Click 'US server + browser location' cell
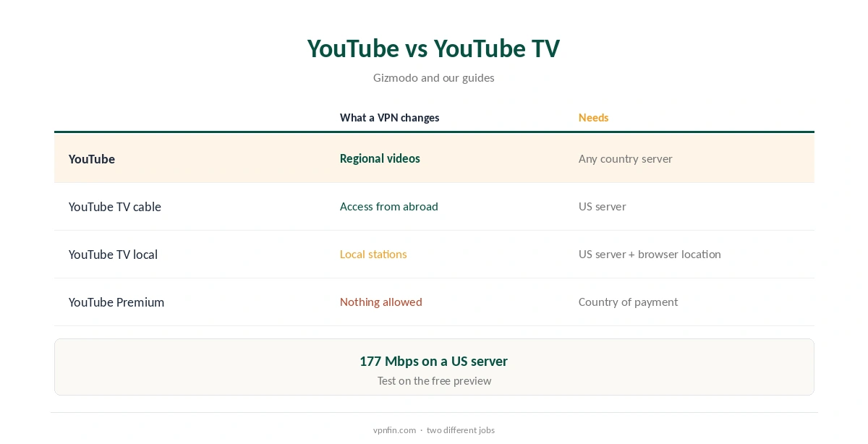868x444 pixels. tap(650, 254)
